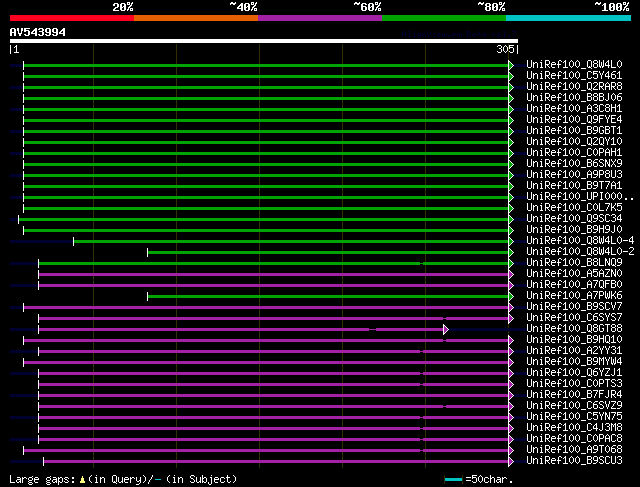Select the UniRef100_Q9SC34 label

click(x=574, y=218)
